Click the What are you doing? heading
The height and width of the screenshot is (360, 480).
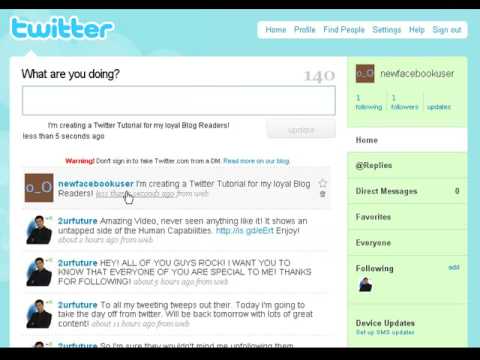coord(70,74)
